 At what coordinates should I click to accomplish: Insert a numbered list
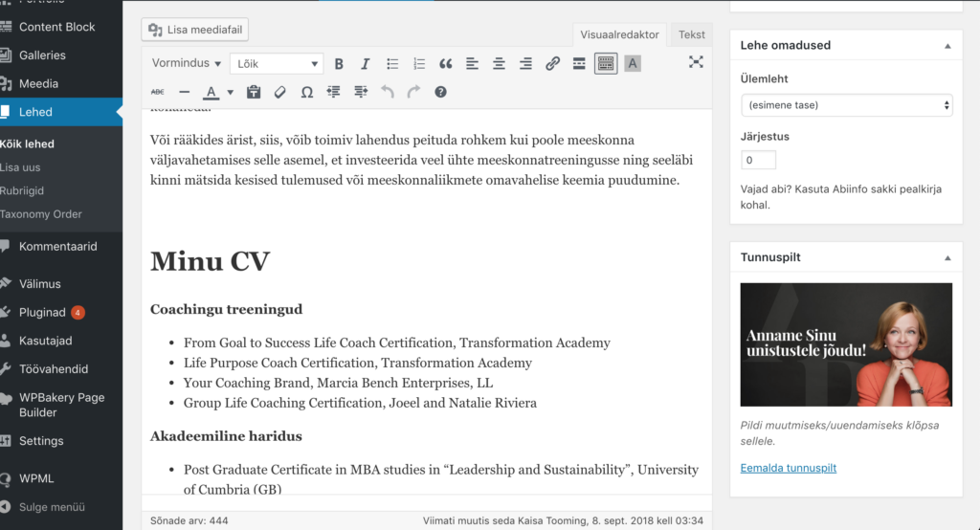coord(419,64)
